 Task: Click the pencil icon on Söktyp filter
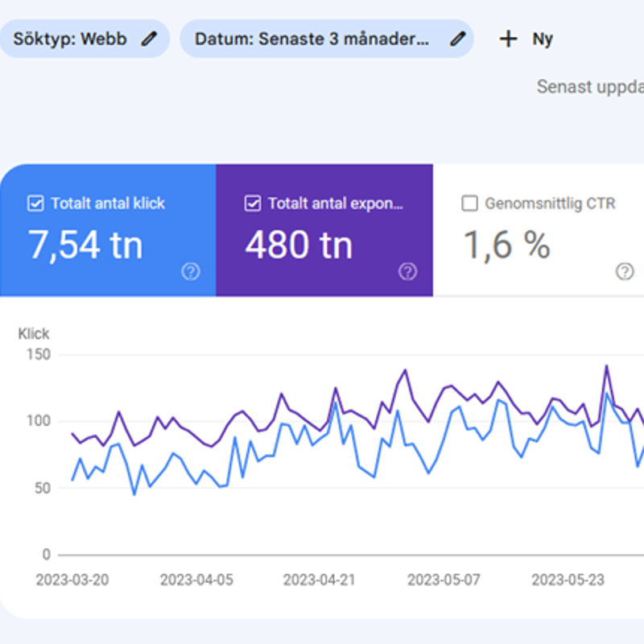point(149,39)
